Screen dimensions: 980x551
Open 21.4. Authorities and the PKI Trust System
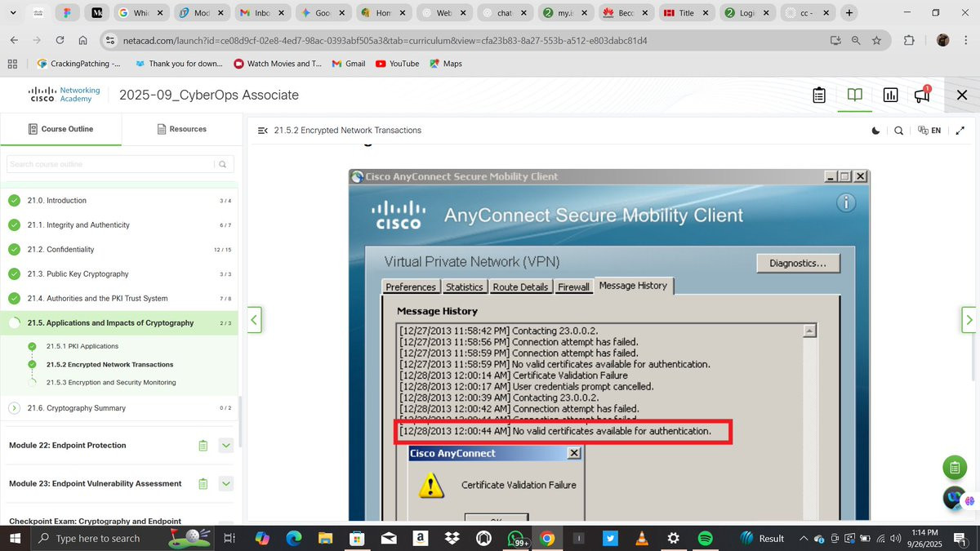121,299
